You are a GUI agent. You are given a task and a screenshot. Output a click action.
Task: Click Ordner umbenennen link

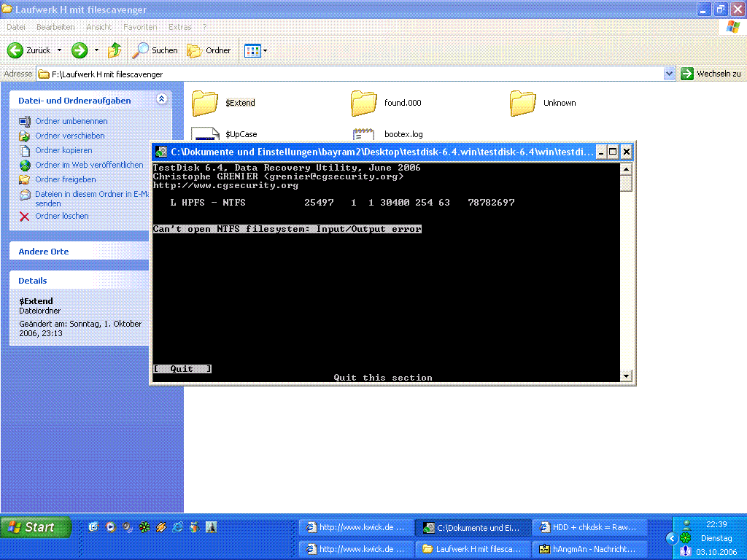pyautogui.click(x=71, y=121)
